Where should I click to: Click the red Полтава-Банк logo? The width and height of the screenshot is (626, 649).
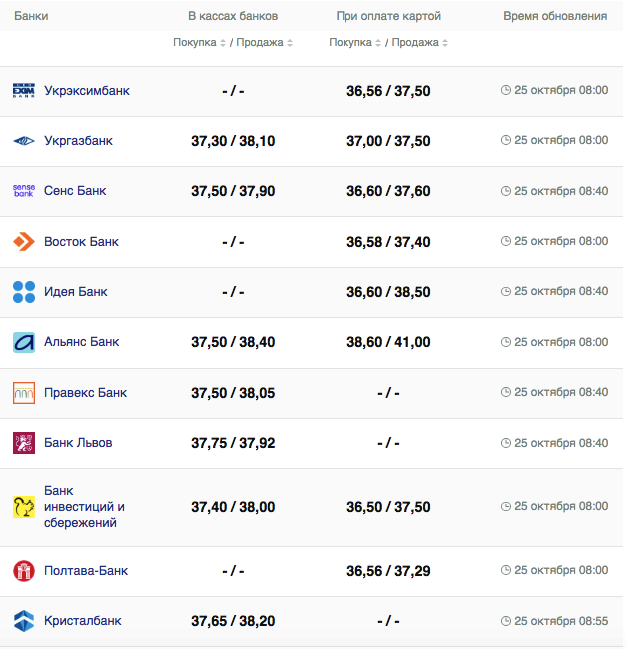(x=23, y=571)
